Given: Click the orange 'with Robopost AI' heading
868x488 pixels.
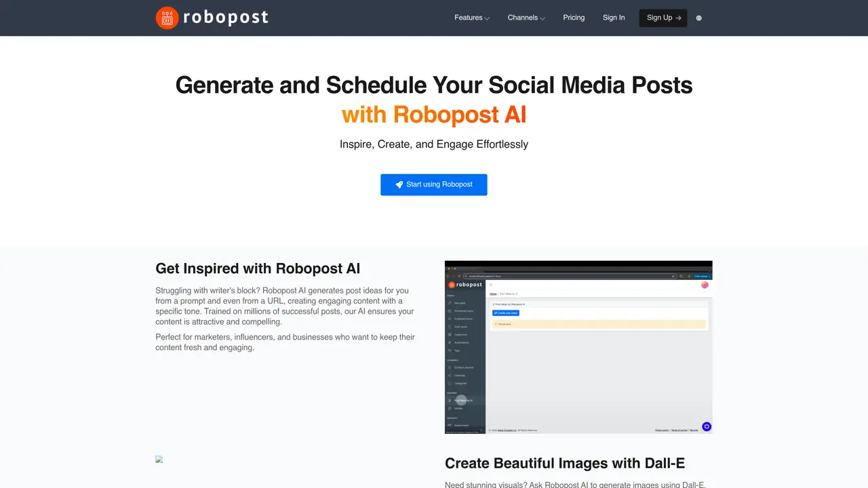Looking at the screenshot, I should [434, 115].
